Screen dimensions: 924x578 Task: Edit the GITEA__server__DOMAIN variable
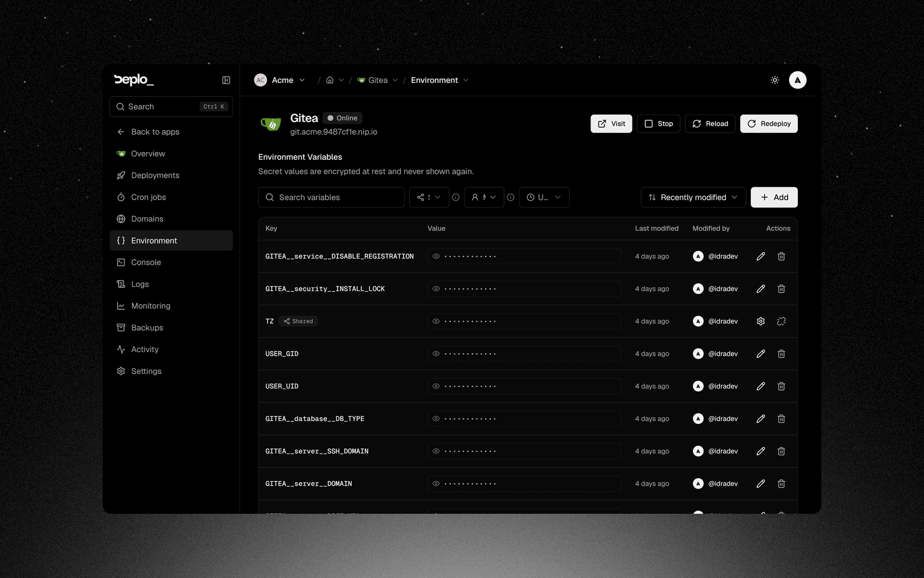[760, 484]
